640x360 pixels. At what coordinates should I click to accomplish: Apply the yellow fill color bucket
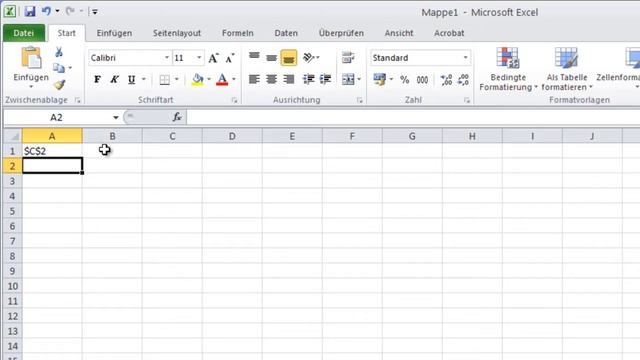click(198, 79)
